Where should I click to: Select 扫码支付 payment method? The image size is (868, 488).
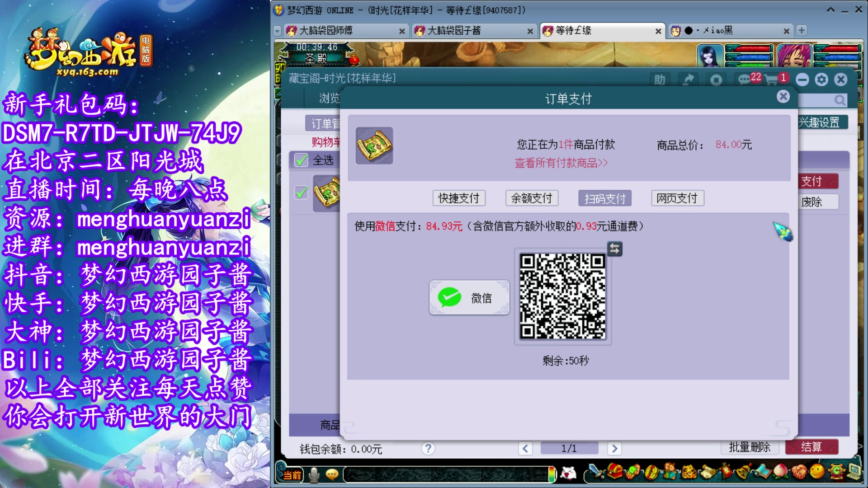[605, 198]
